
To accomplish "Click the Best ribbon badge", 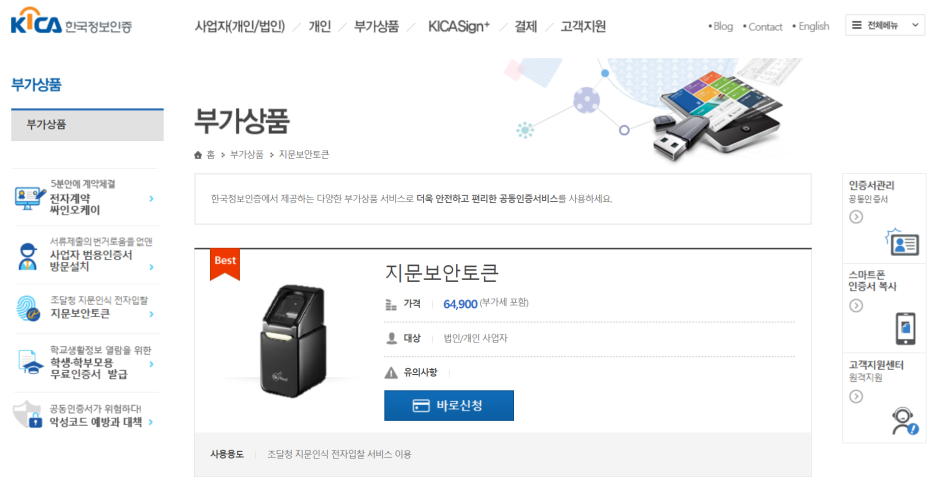I will point(225,264).
